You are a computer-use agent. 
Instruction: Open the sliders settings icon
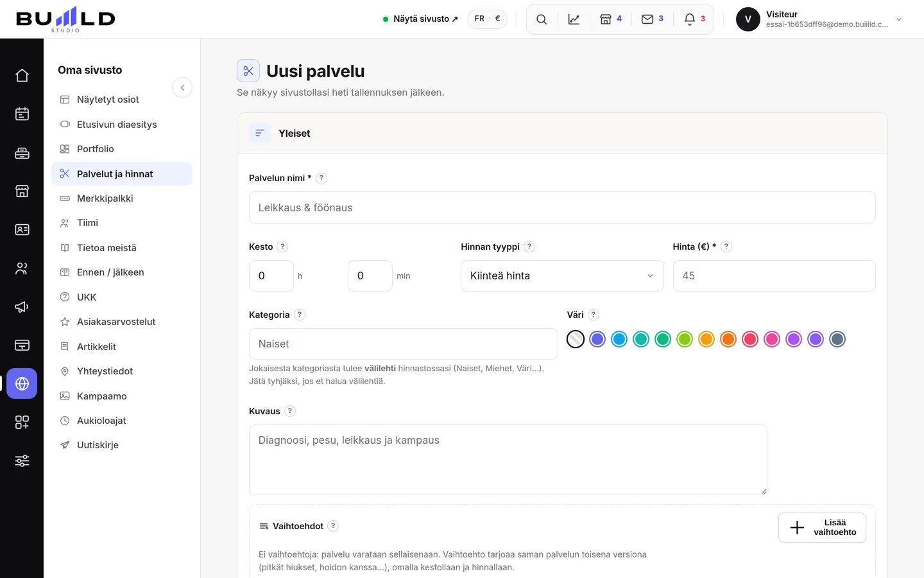point(22,461)
